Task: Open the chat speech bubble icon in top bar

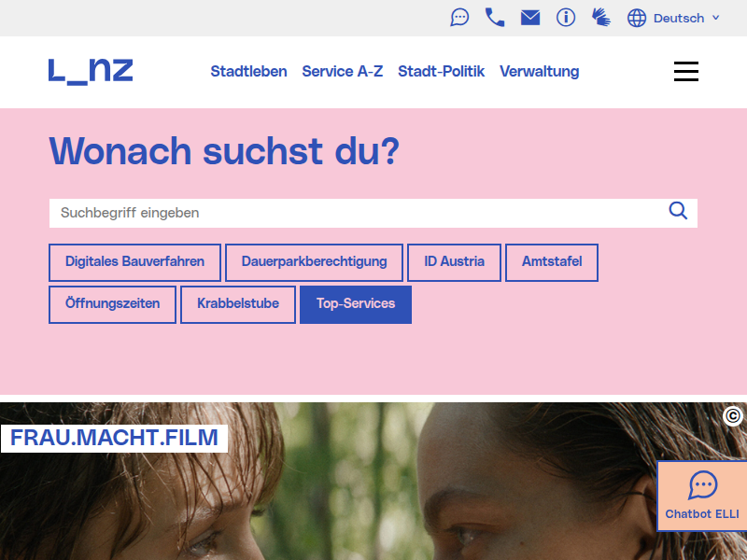Action: [459, 18]
